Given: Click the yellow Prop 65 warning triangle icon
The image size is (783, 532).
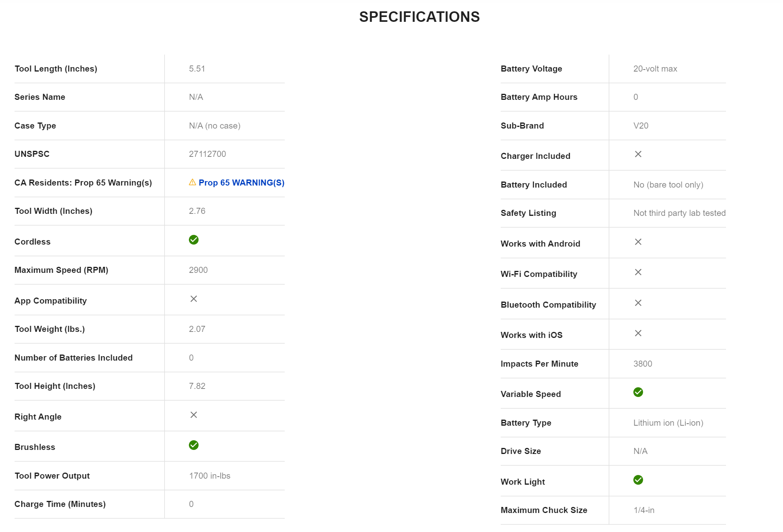Looking at the screenshot, I should pos(193,182).
